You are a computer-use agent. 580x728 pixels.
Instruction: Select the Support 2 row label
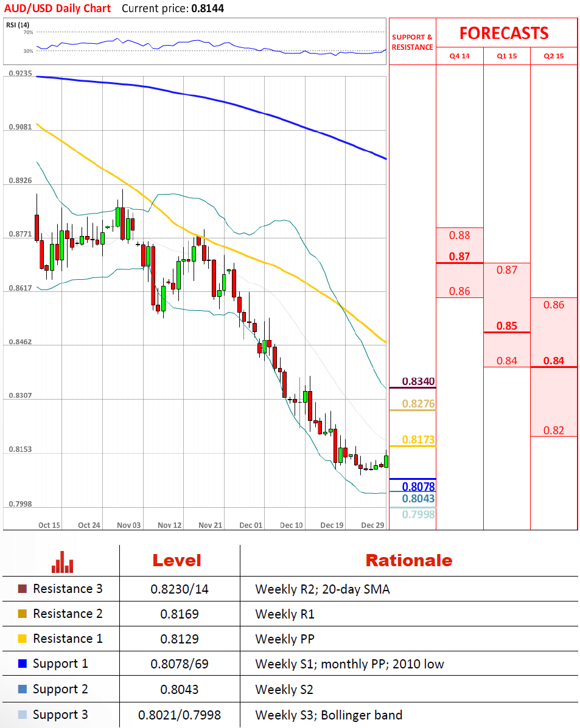[x=60, y=690]
